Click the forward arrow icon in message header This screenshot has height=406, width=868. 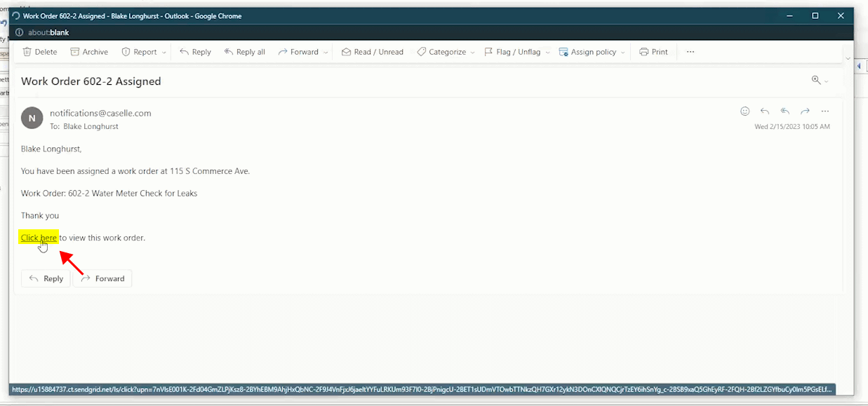coord(805,111)
